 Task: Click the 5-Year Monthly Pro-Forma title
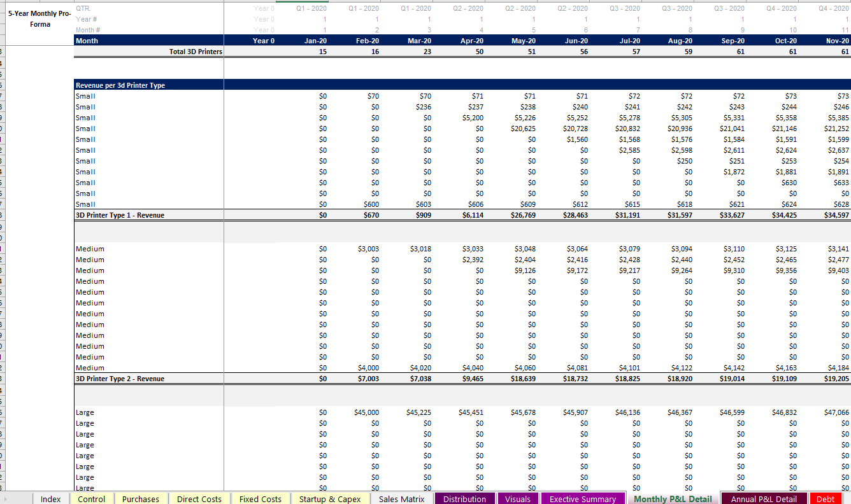(x=39, y=18)
